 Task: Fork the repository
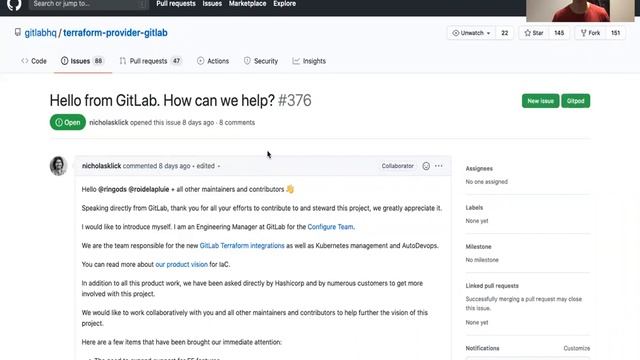590,33
